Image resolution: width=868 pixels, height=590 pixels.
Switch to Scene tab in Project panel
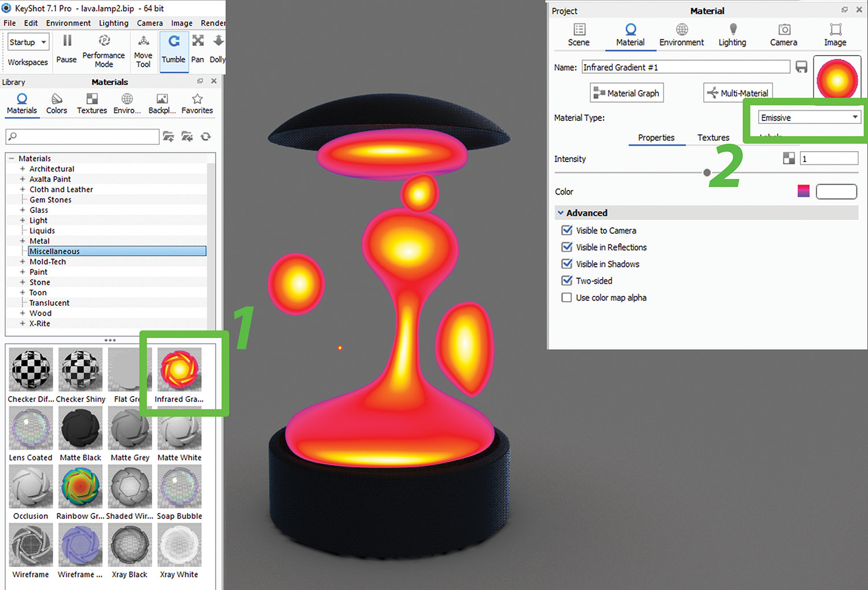[x=579, y=35]
